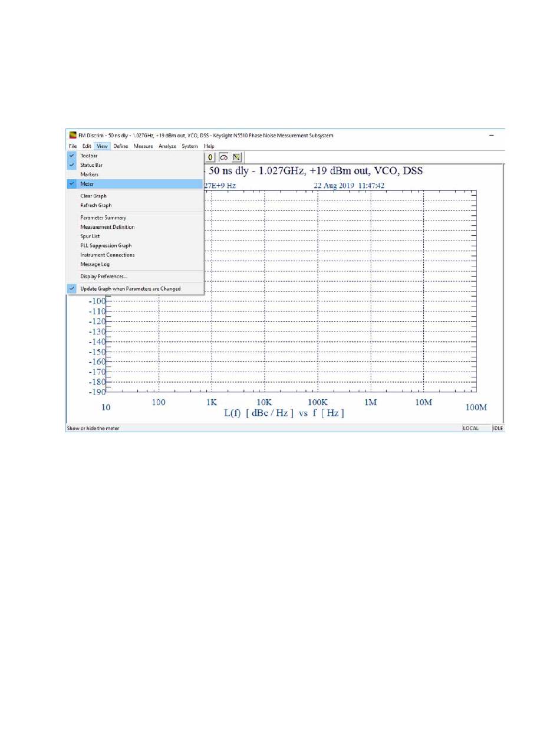Open the Measure menu
The image size is (560, 743).
pyautogui.click(x=143, y=146)
